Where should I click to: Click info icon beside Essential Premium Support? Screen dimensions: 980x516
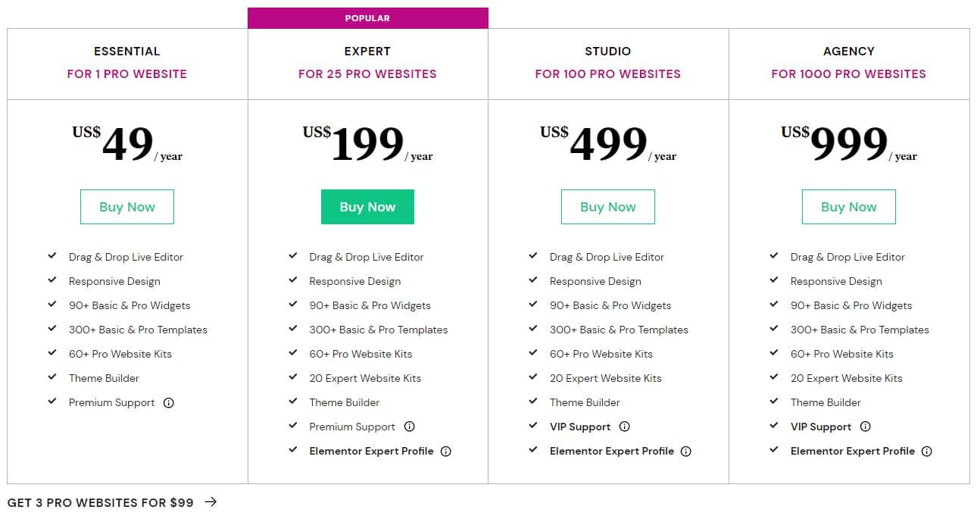click(169, 403)
